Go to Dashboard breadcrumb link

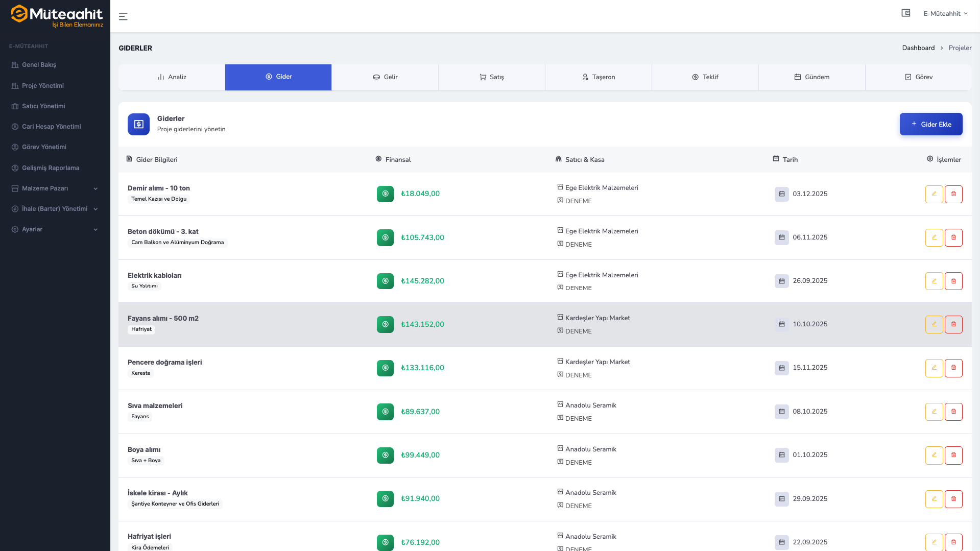point(918,48)
